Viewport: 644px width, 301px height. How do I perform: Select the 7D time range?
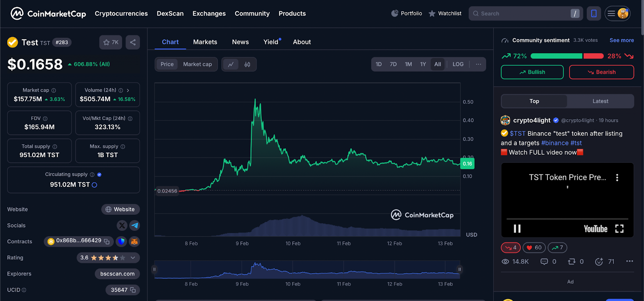click(393, 64)
